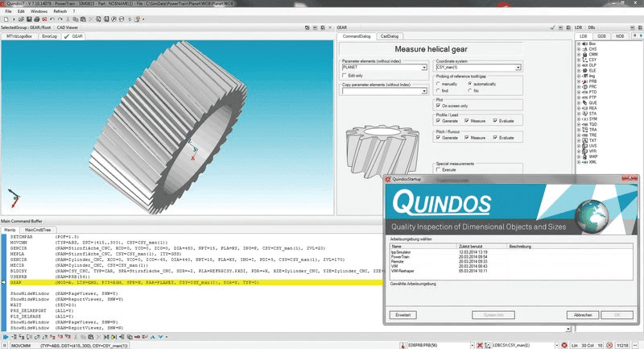Click the CSY coordinate icon in the tree
Image resolution: width=644 pixels, height=349 pixels.
585,60
